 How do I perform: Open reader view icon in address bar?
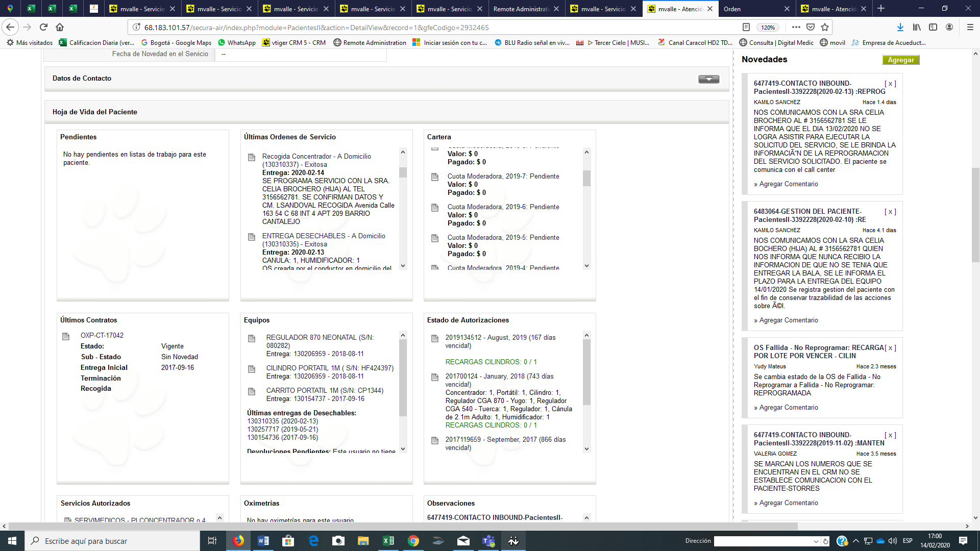pyautogui.click(x=746, y=27)
